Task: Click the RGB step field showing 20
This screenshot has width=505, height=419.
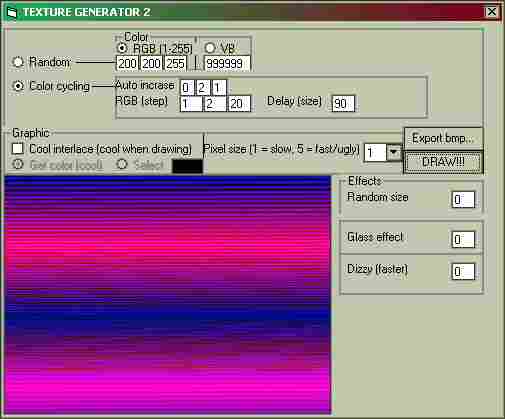Action: tap(239, 103)
